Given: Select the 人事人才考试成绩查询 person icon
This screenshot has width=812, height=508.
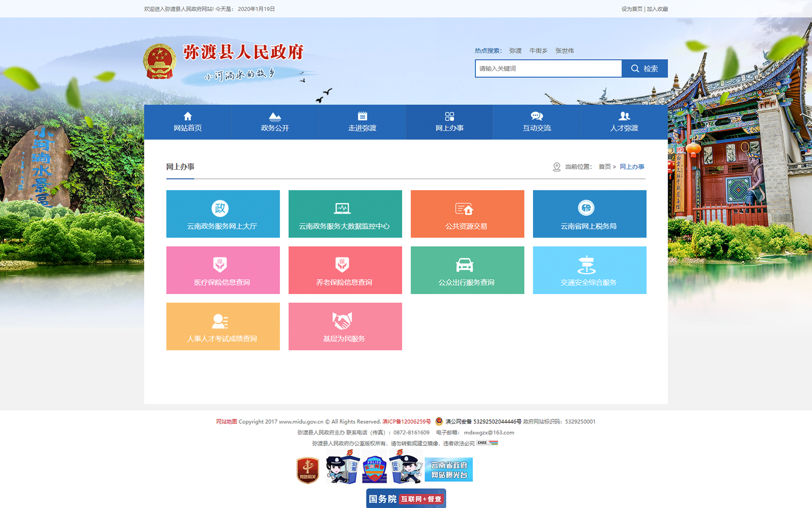Looking at the screenshot, I should pos(220,321).
